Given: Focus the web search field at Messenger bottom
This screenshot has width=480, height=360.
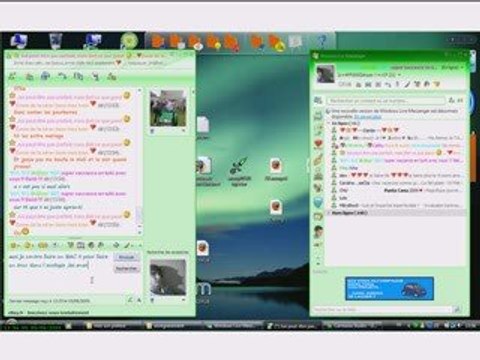Looking at the screenshot, I should click(383, 310).
